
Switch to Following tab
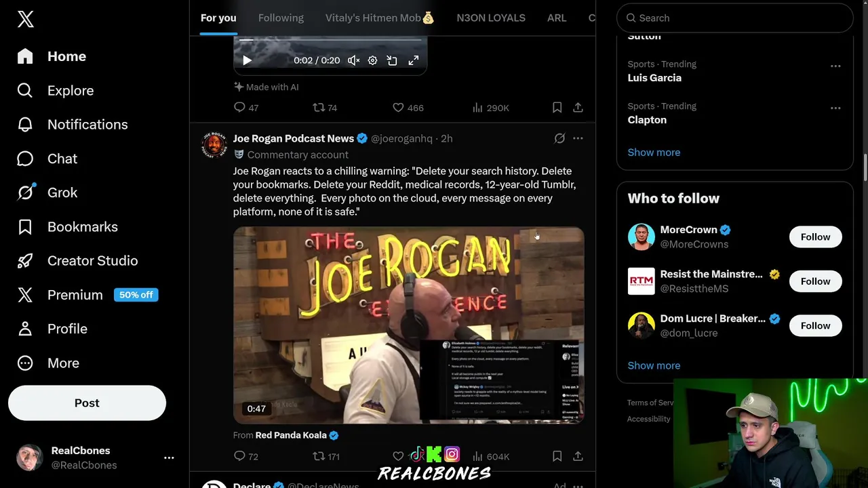pos(281,18)
